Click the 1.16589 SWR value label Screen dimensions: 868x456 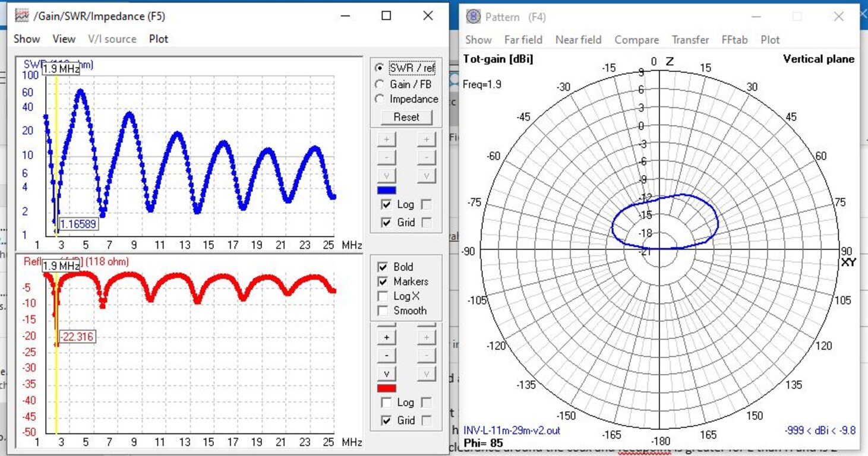point(78,224)
